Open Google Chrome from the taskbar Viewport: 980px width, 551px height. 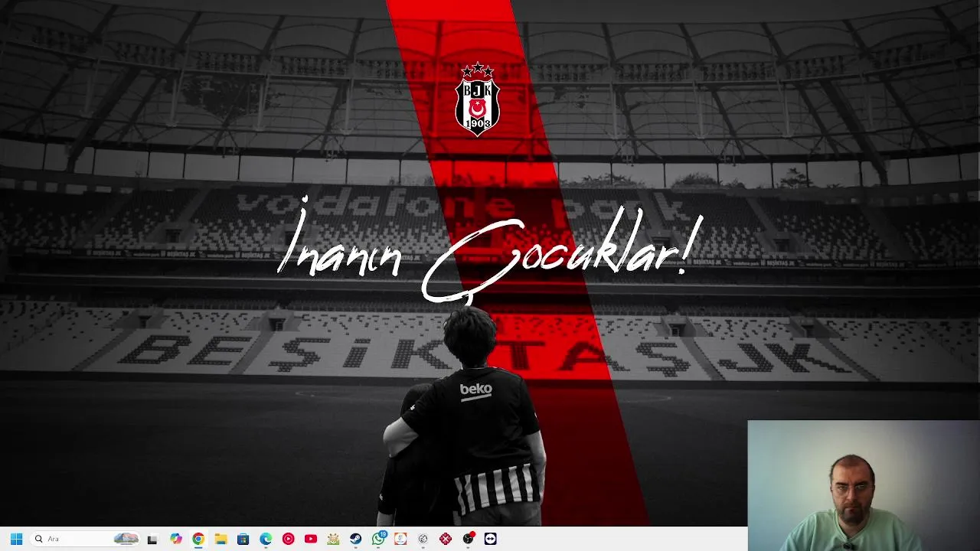[x=198, y=539]
